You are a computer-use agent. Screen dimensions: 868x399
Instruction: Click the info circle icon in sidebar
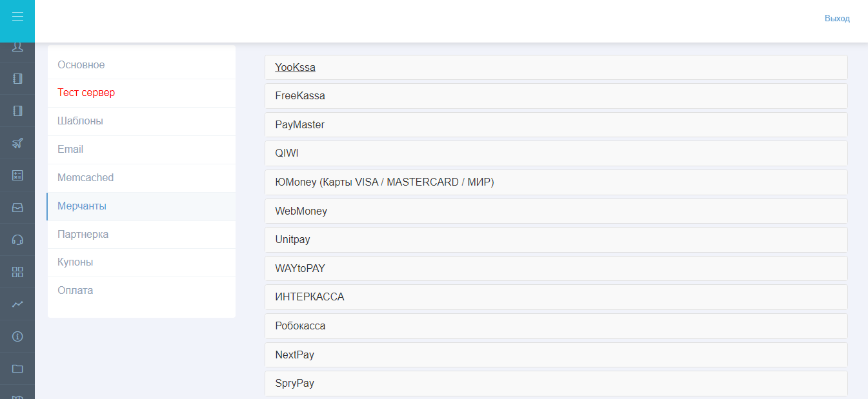[x=17, y=336]
